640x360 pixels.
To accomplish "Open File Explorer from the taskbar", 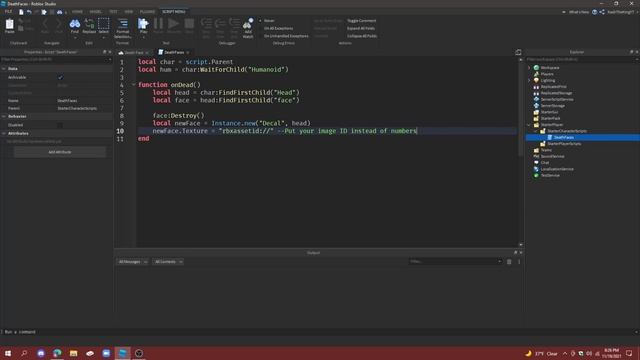I will pos(73,353).
